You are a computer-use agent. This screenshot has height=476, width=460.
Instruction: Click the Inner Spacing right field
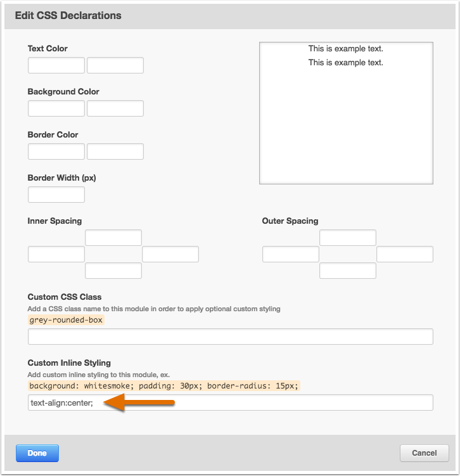(x=170, y=254)
